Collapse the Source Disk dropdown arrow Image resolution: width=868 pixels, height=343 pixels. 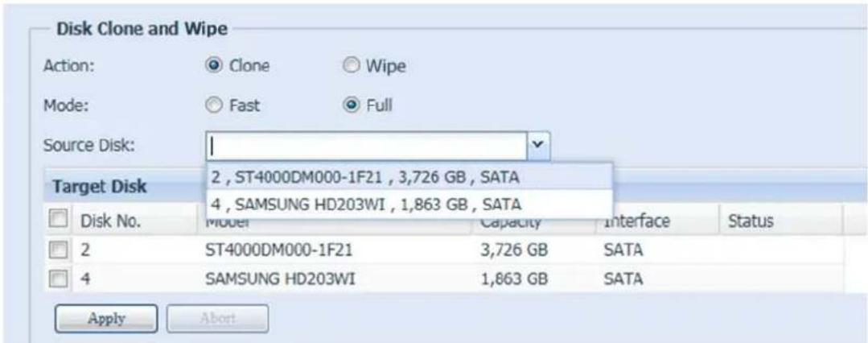tap(538, 147)
